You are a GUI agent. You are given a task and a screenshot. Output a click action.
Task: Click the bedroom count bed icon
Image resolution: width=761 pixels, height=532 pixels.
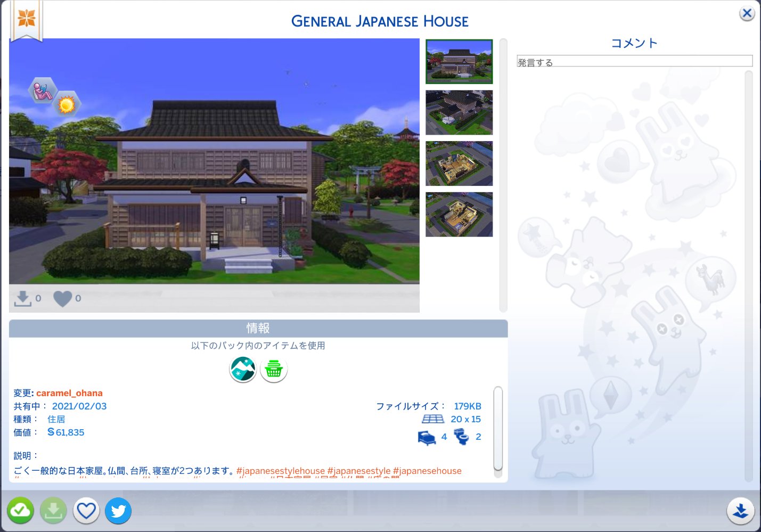(427, 437)
